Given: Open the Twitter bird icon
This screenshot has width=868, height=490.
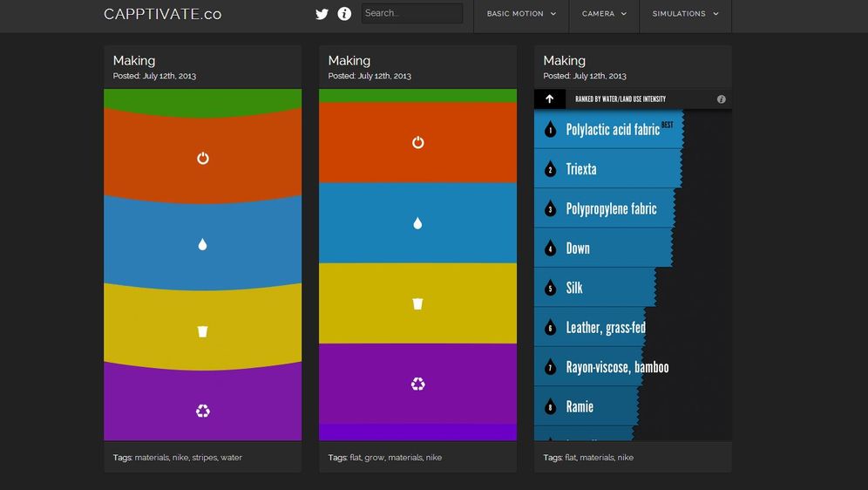Looking at the screenshot, I should click(x=322, y=14).
